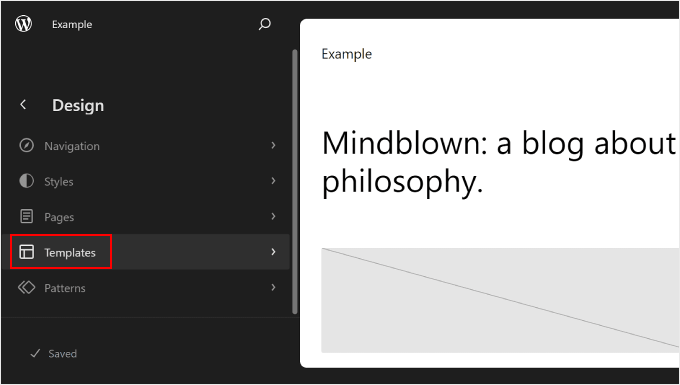Expand the Styles row chevron
Screen dimensions: 680x385
(273, 181)
